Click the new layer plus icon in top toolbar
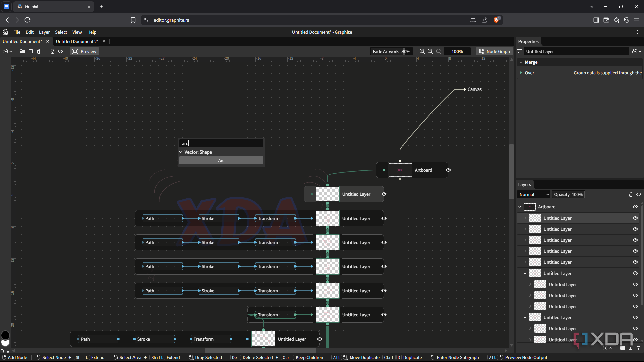The height and width of the screenshot is (362, 644). click(x=31, y=51)
